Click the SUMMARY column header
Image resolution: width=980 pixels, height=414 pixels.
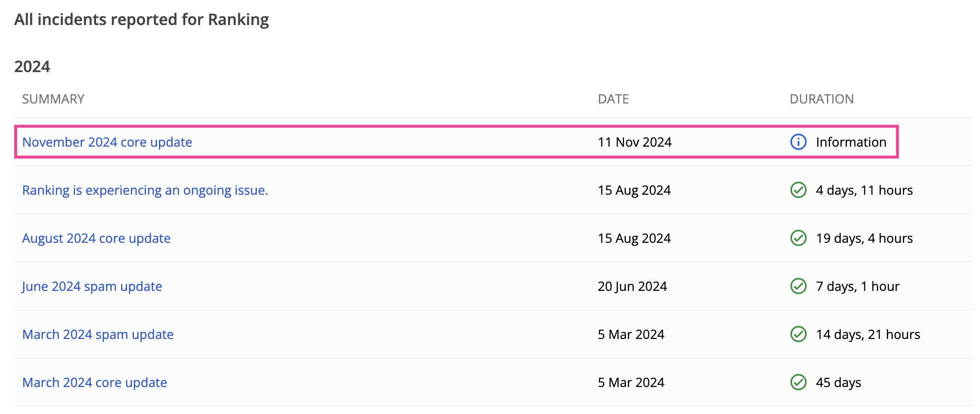[x=53, y=99]
